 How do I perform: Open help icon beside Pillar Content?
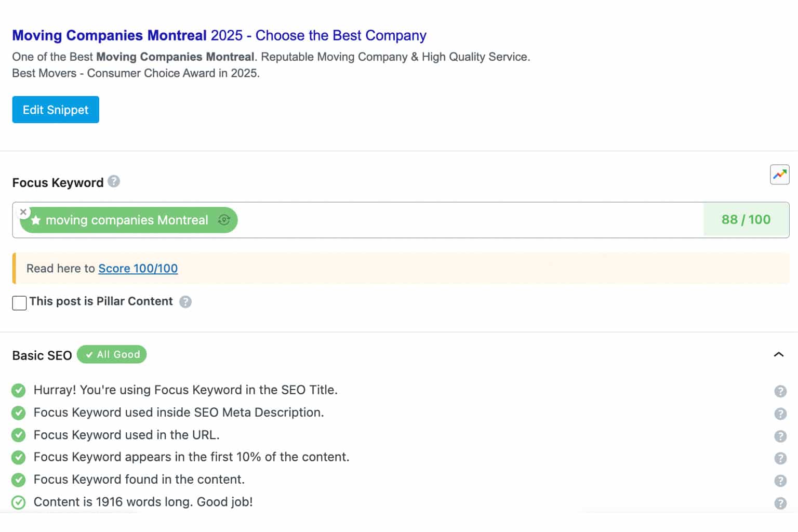185,302
